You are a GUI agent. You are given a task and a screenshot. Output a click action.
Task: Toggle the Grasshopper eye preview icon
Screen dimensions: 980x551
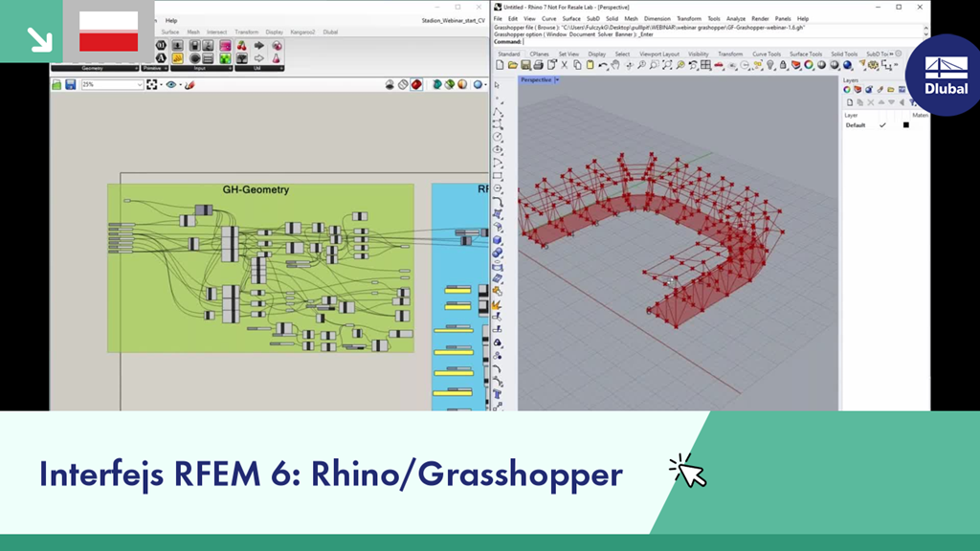click(170, 84)
